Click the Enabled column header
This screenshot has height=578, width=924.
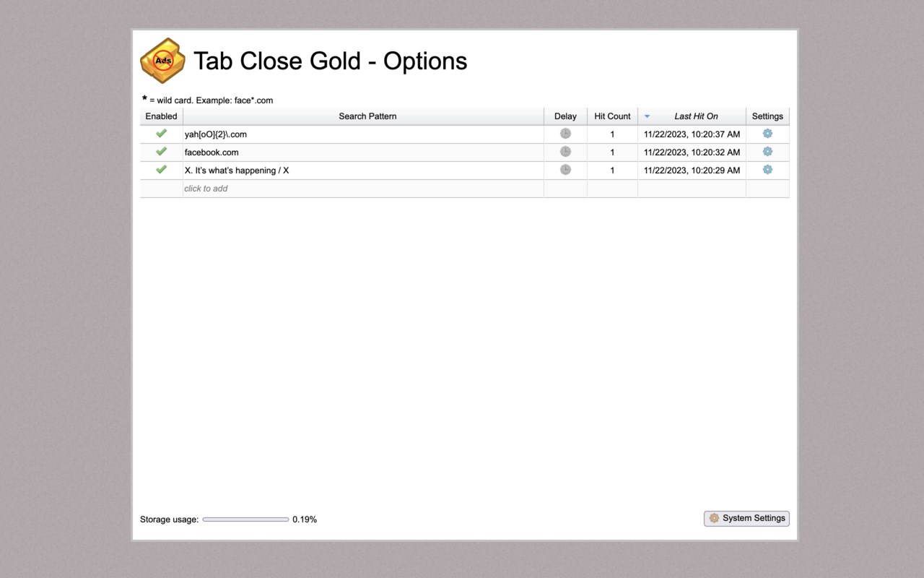161,116
